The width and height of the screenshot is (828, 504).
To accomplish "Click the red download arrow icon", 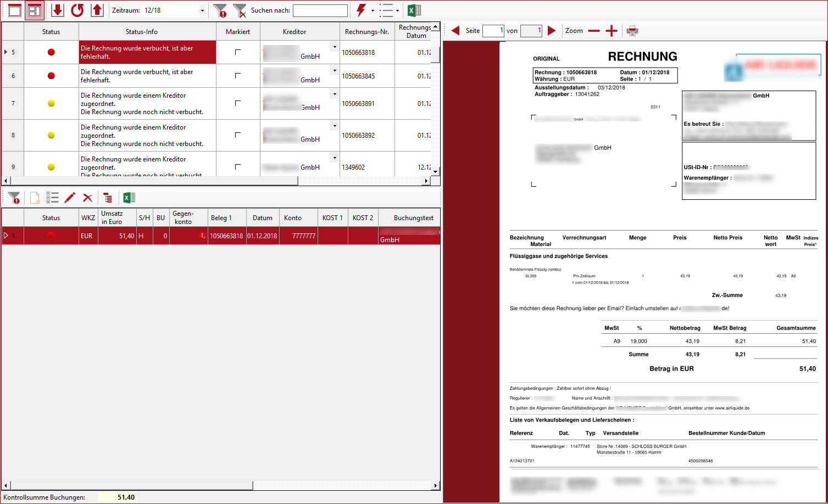I will click(x=58, y=10).
